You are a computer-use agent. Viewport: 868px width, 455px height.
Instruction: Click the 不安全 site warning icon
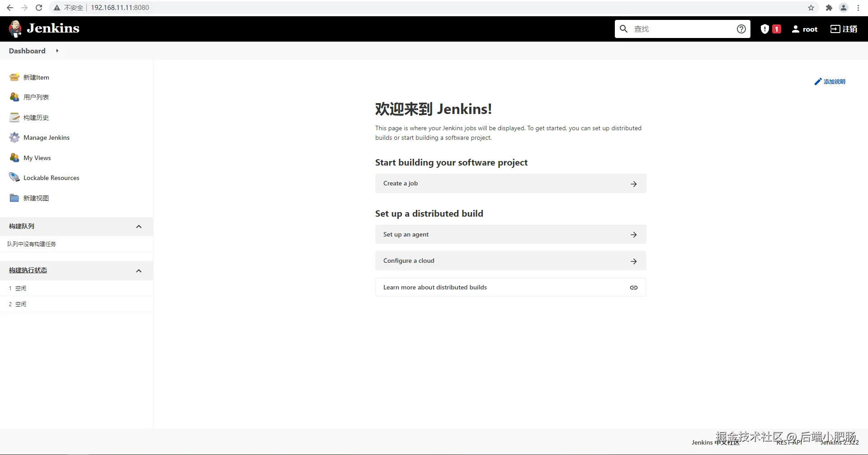[57, 8]
